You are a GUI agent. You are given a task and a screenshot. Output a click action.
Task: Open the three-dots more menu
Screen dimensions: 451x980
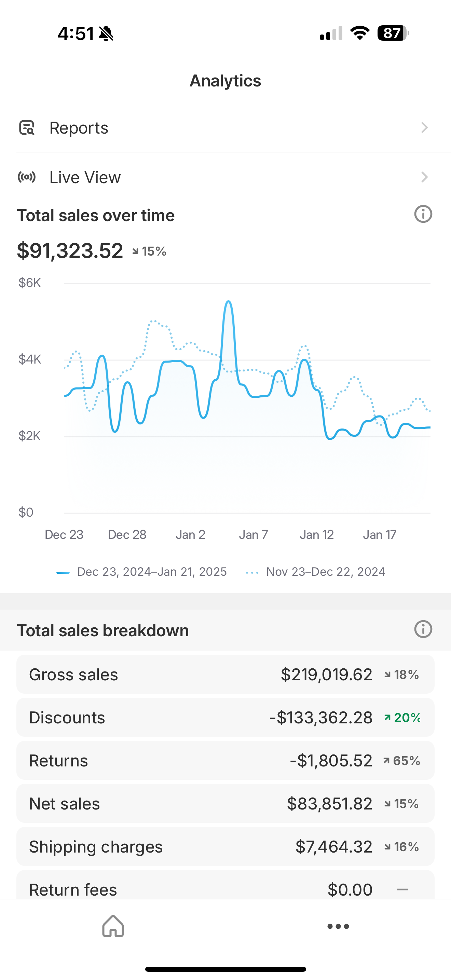coord(338,926)
